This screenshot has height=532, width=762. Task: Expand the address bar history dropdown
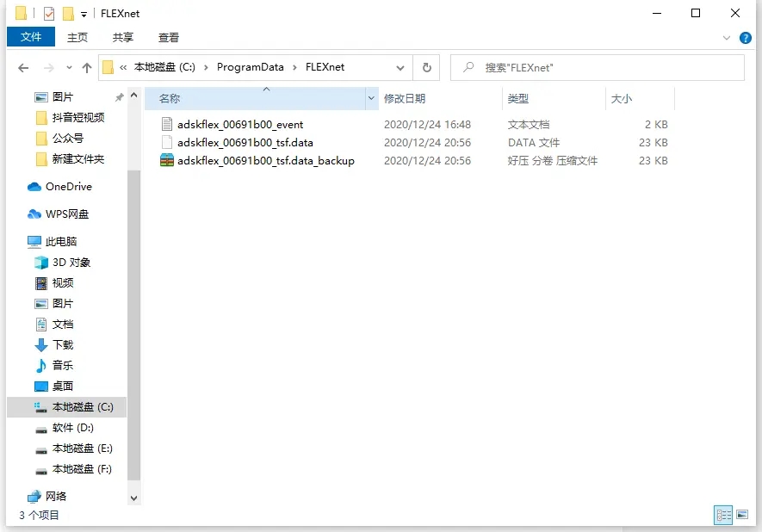click(400, 67)
